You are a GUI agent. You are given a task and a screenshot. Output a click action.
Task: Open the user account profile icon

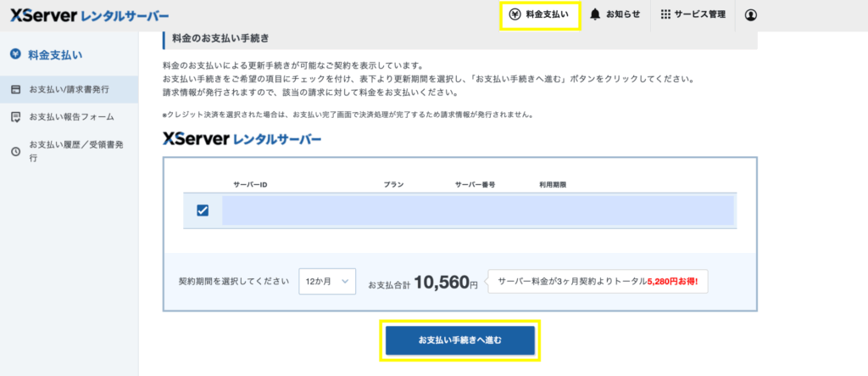pyautogui.click(x=750, y=14)
